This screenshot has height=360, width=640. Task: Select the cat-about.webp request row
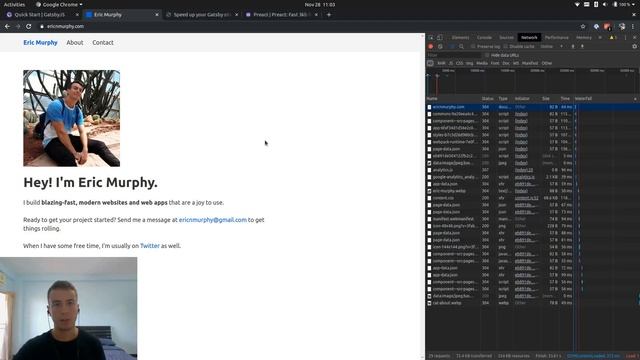532,303
